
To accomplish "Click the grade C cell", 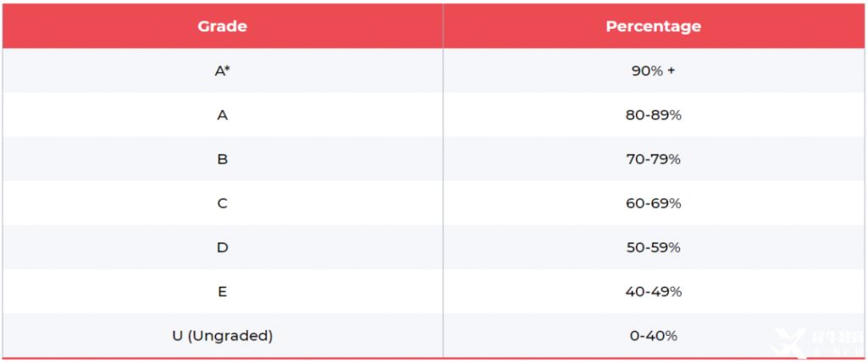I will (x=222, y=204).
